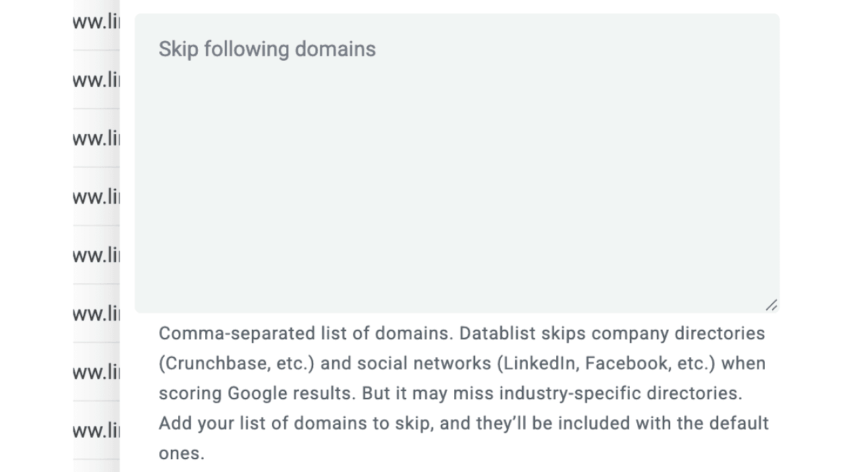The image size is (868, 472).
Task: Click the seventh truncated URL row
Action: point(94,372)
